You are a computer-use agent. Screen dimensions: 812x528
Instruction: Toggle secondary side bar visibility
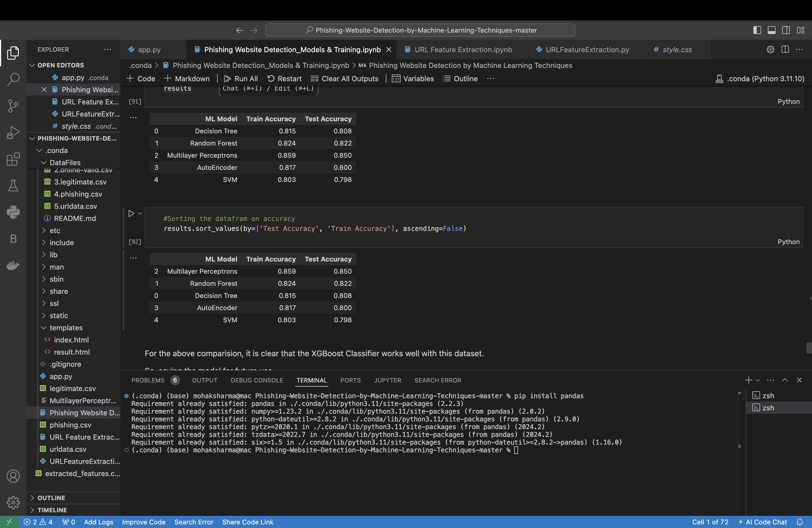(x=786, y=30)
